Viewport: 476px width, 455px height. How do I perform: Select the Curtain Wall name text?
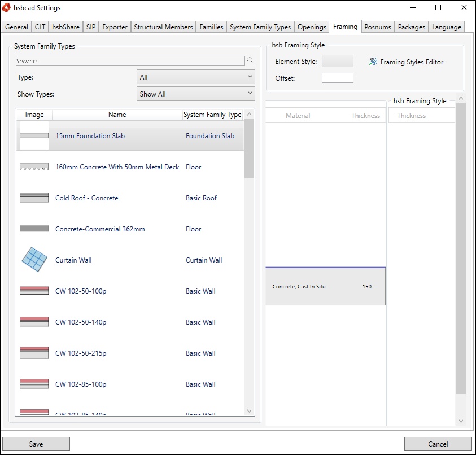73,260
